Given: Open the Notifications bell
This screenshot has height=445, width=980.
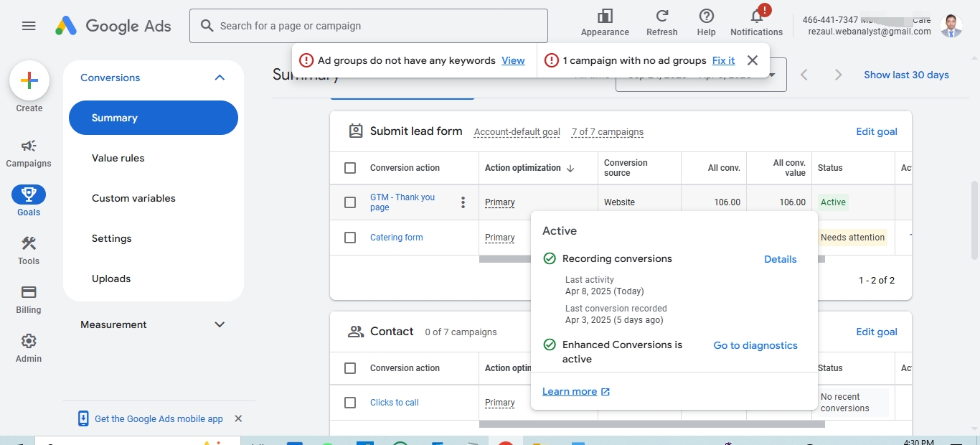Looking at the screenshot, I should pyautogui.click(x=757, y=16).
